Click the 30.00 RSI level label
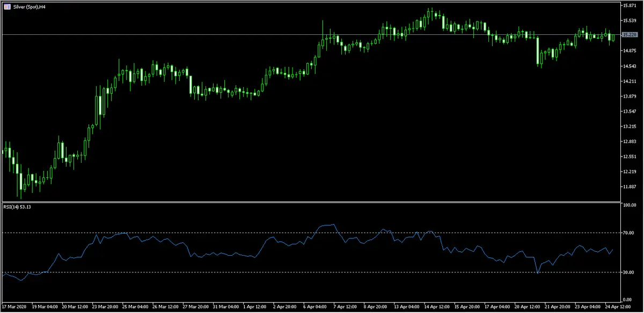 pos(628,272)
